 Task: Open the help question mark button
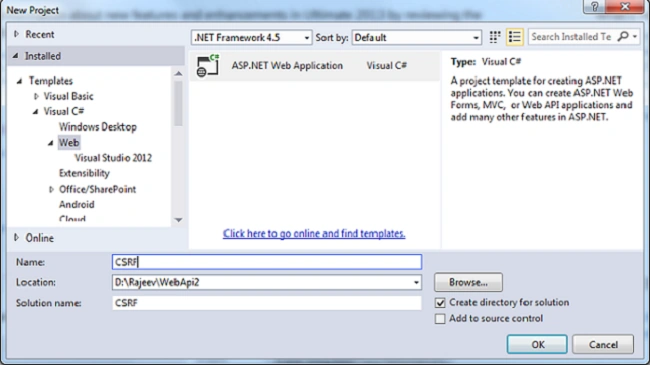click(x=595, y=7)
